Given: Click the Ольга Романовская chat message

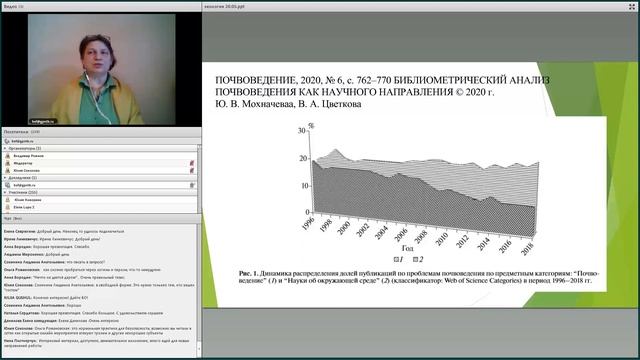Looking at the screenshot, I should point(82,270).
